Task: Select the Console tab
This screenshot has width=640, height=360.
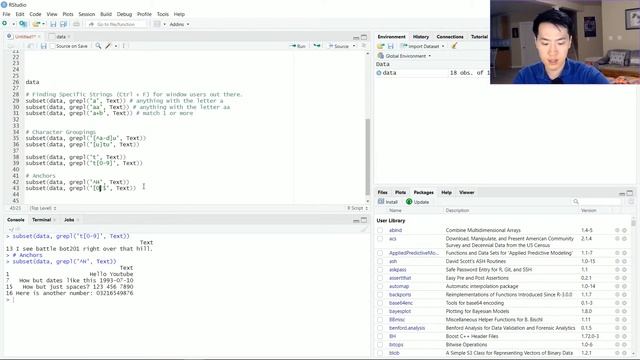Action: click(16, 220)
